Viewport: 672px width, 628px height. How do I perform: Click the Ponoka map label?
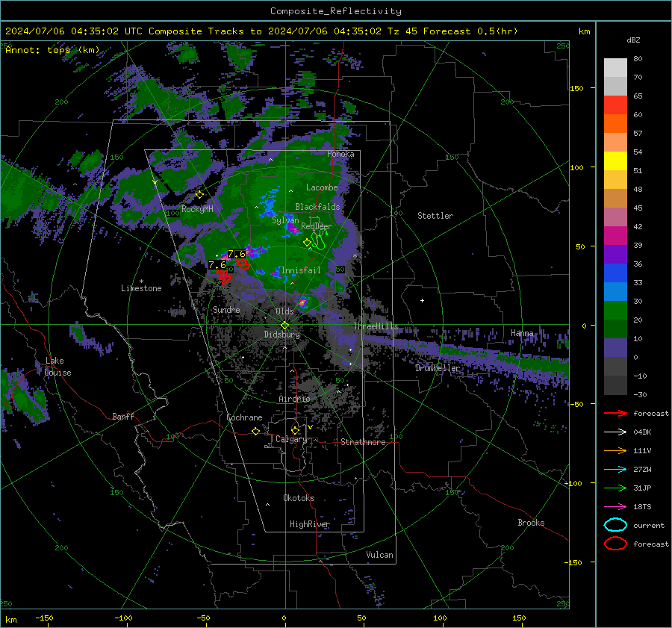(x=340, y=154)
